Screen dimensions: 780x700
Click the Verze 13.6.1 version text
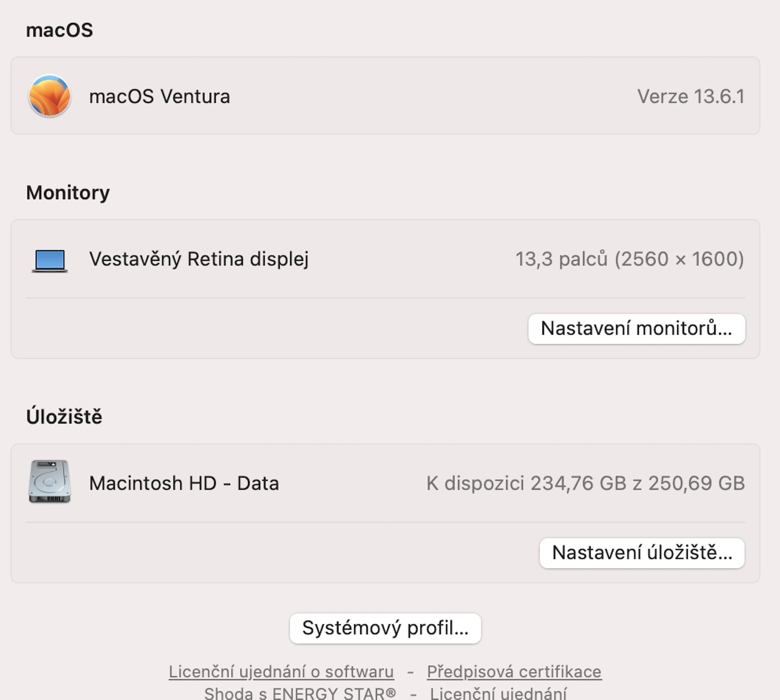tap(691, 96)
